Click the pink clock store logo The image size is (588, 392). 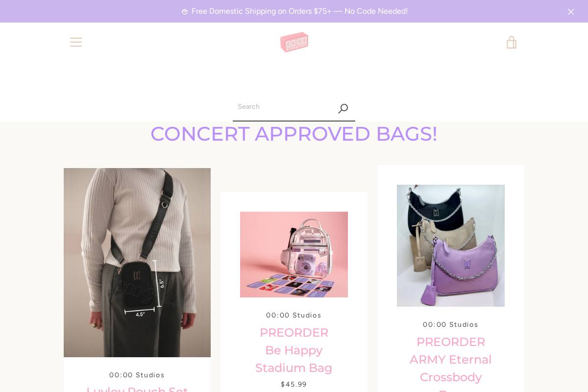coord(294,42)
